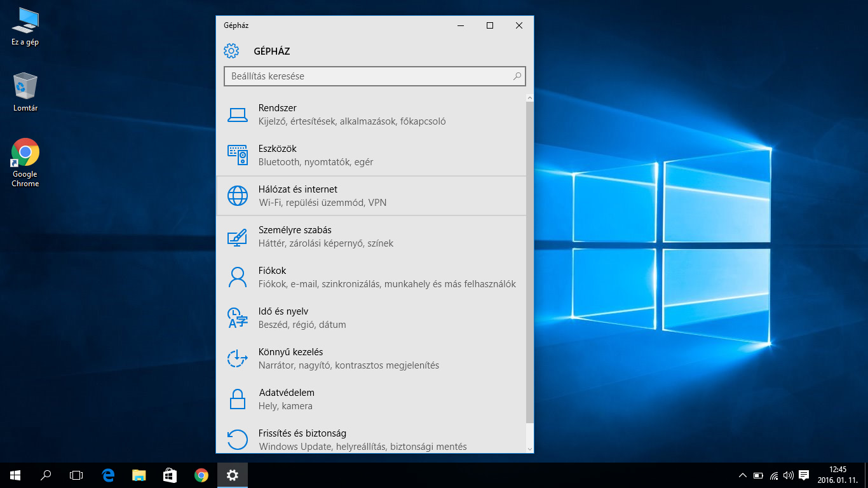Click the Frissítés és biztonság icon

tap(237, 439)
